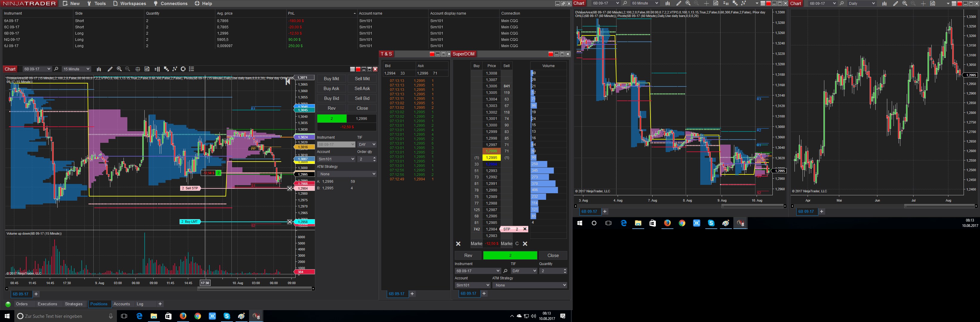Open Indicators dialog in 15 Minute chart

click(x=166, y=69)
